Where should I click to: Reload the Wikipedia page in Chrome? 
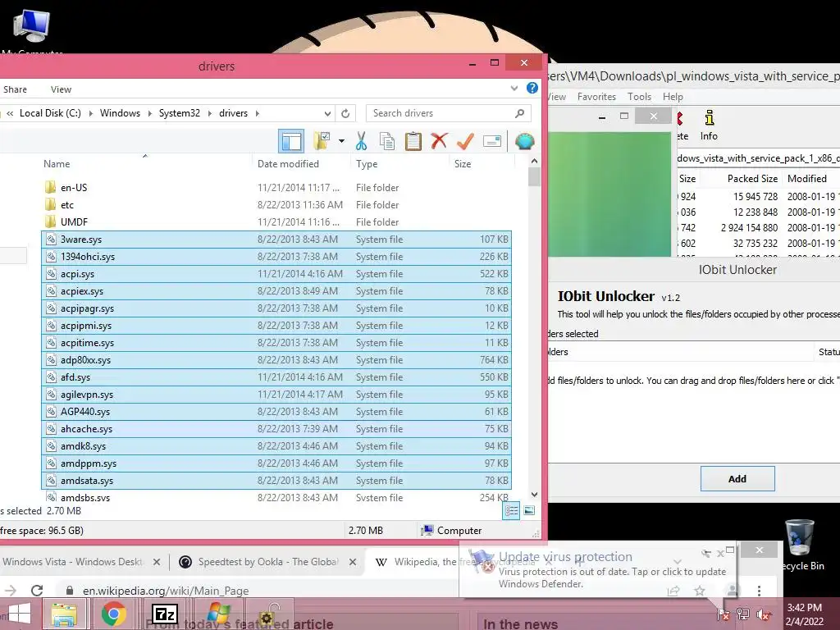37,591
